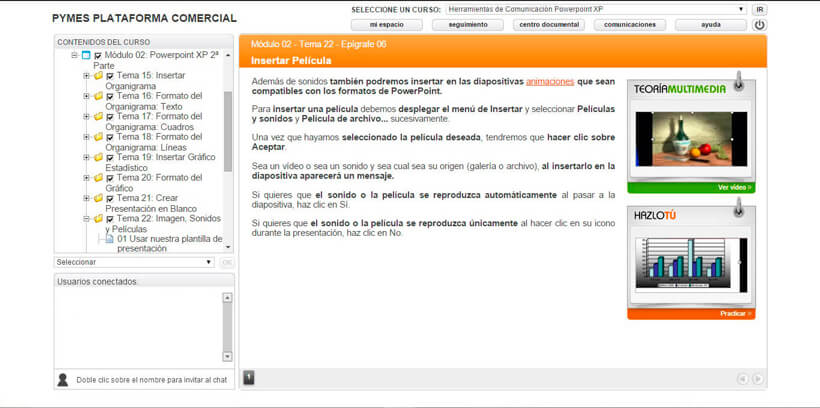820x408 pixels.
Task: Toggle checkbox for Tema 15
Action: pyautogui.click(x=110, y=76)
